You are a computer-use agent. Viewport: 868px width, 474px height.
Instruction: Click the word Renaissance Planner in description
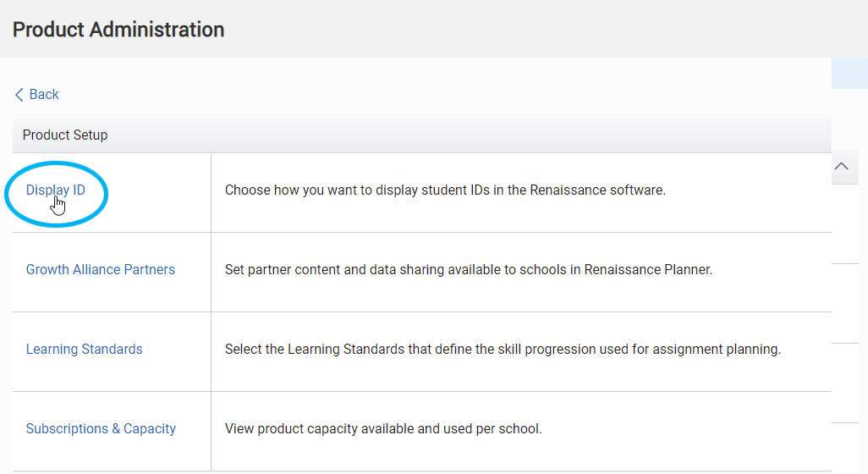648,270
